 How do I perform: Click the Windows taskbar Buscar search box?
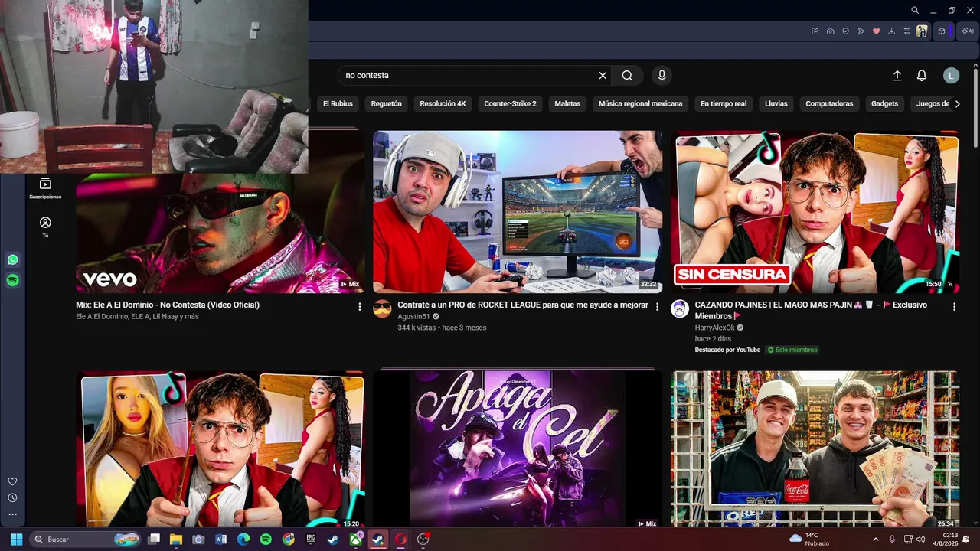pos(86,540)
